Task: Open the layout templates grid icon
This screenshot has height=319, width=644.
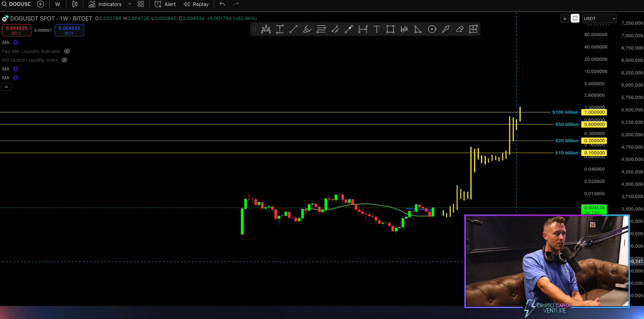Action: tap(141, 4)
